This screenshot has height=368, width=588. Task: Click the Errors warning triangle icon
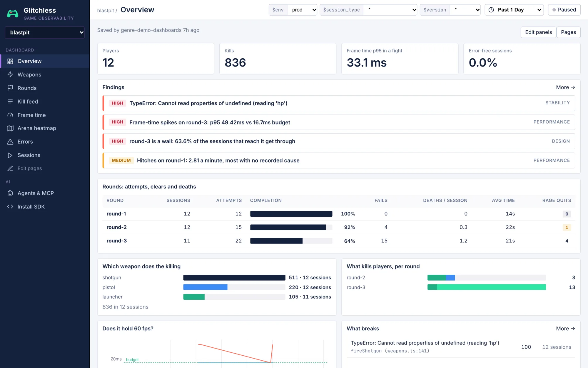(x=10, y=142)
